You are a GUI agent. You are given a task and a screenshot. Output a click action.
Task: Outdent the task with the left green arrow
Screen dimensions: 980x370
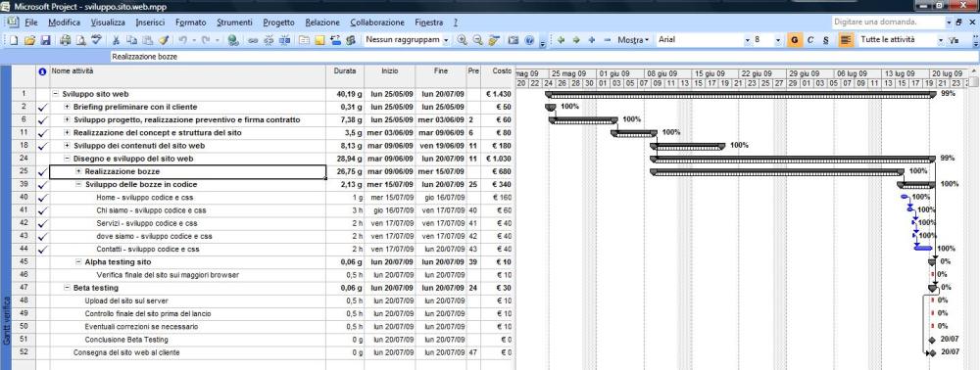(561, 40)
